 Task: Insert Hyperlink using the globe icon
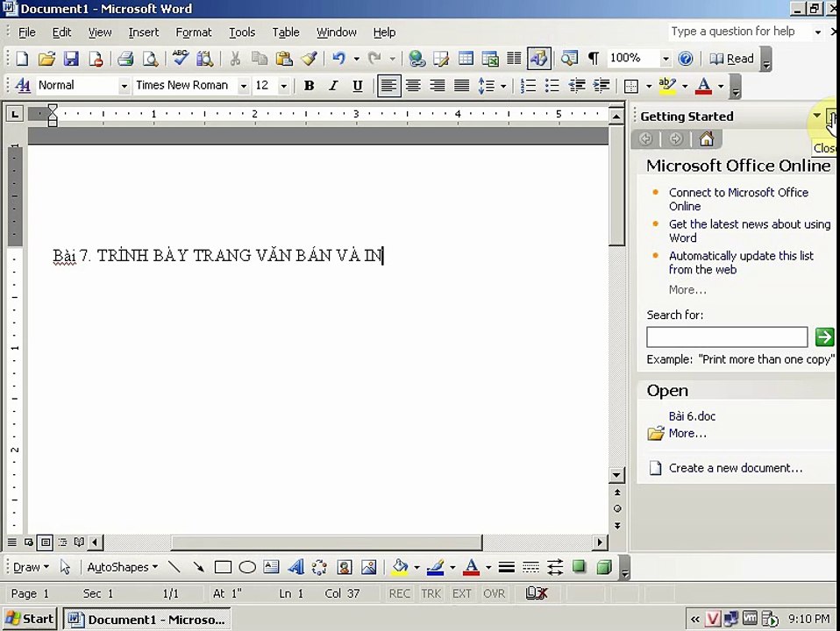(416, 59)
